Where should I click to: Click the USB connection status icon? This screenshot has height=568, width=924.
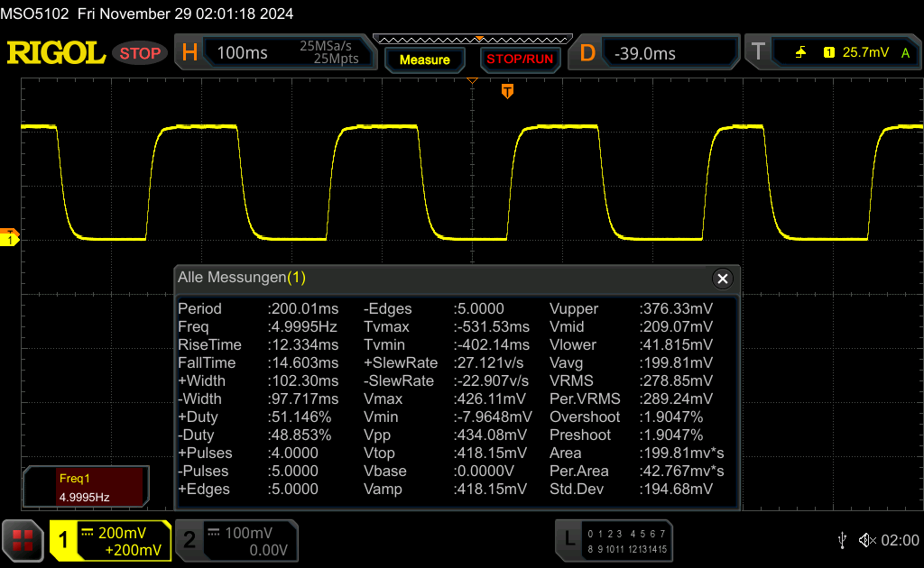coord(842,540)
